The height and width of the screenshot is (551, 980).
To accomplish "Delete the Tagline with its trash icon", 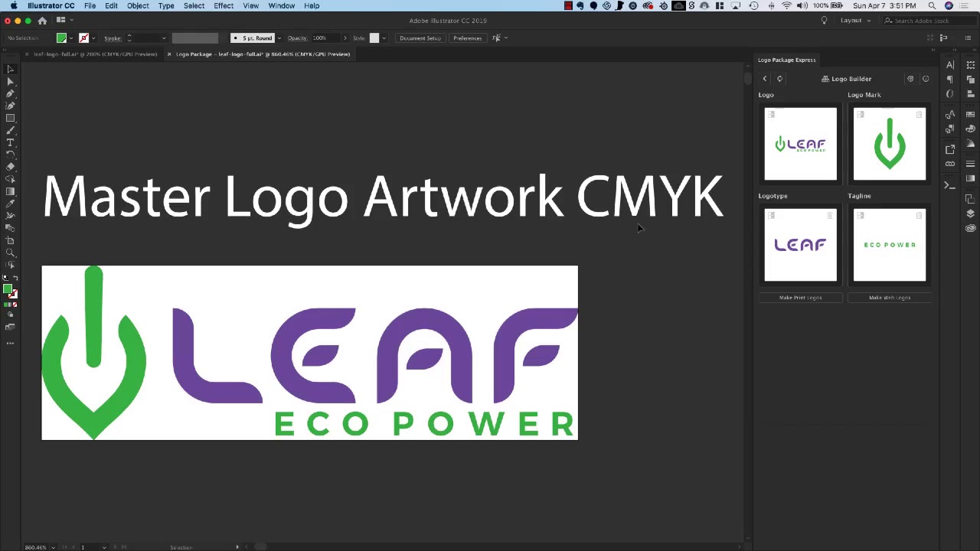I will pos(920,216).
